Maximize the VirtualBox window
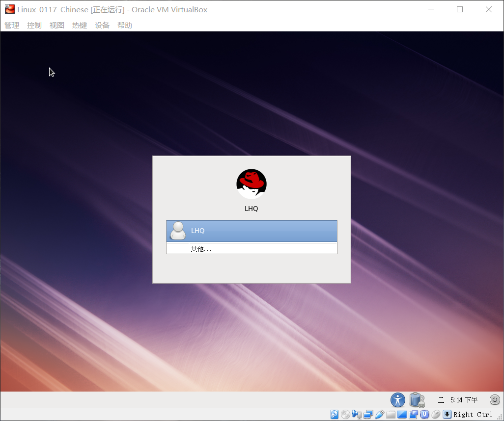Image resolution: width=504 pixels, height=421 pixels. coord(460,9)
